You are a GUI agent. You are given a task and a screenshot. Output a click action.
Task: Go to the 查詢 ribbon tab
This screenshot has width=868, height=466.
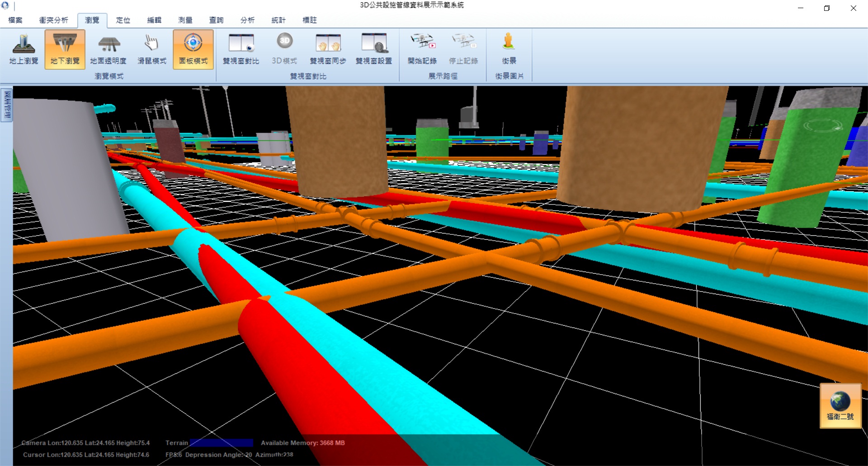tap(216, 20)
